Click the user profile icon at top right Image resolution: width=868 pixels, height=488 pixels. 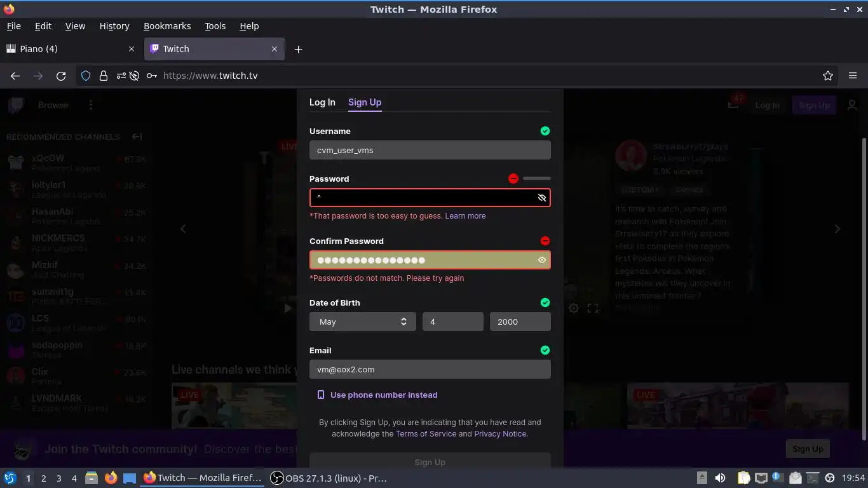[x=852, y=105]
